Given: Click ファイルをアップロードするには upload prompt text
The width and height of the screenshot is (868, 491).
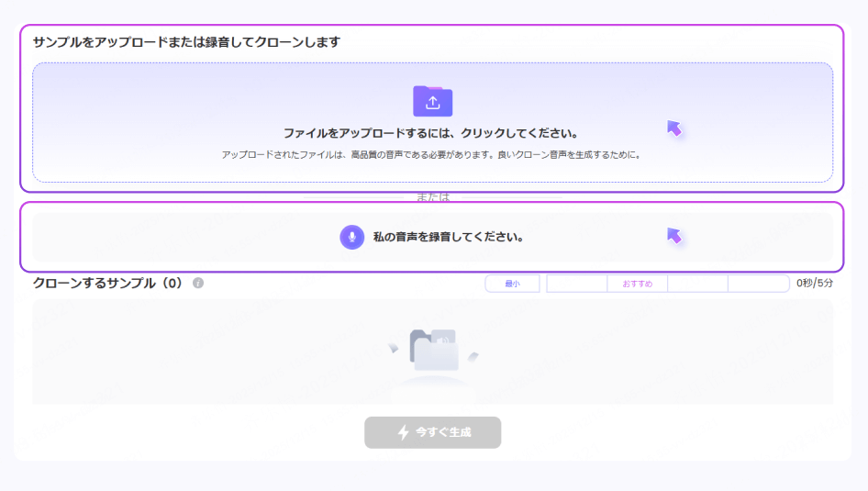Looking at the screenshot, I should 431,133.
